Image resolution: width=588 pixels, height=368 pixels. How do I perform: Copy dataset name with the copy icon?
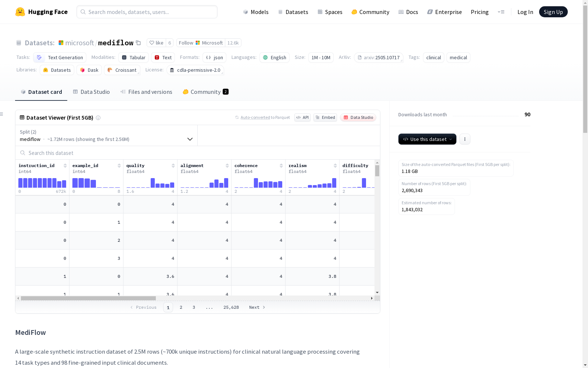tap(138, 43)
